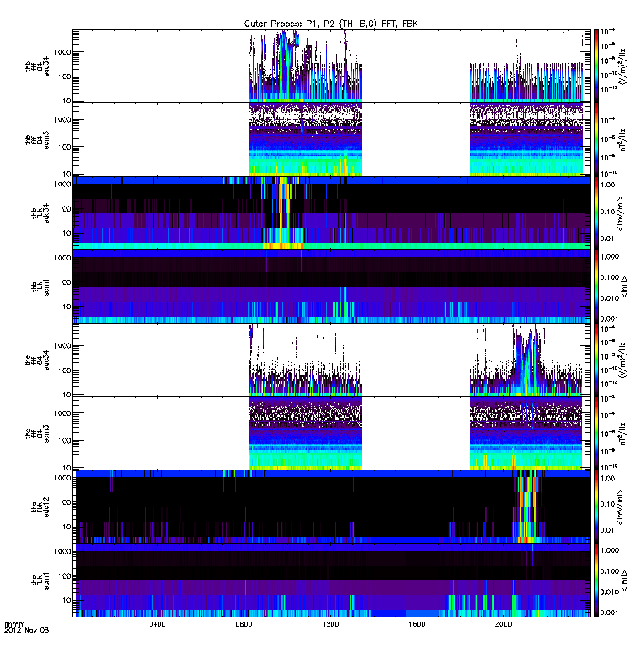The image size is (630, 672).
Task: Click the 'thb fbk scm1' panel label
Action: (40, 286)
